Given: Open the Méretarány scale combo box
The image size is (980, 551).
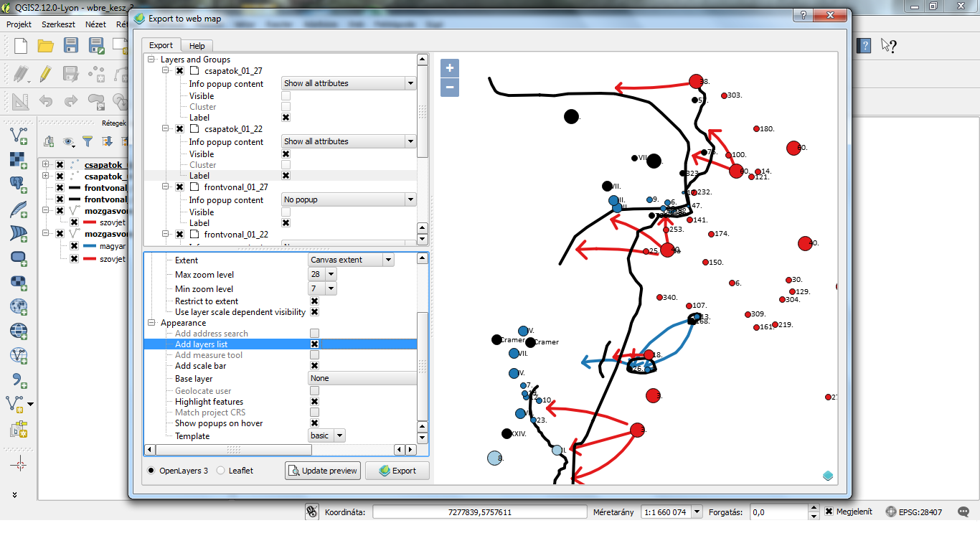Looking at the screenshot, I should pos(673,512).
